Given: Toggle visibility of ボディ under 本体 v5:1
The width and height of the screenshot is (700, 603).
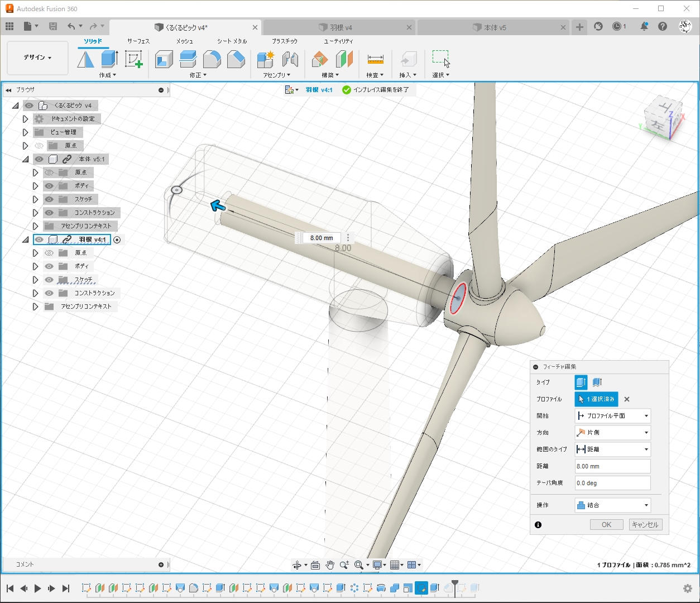Looking at the screenshot, I should click(49, 186).
